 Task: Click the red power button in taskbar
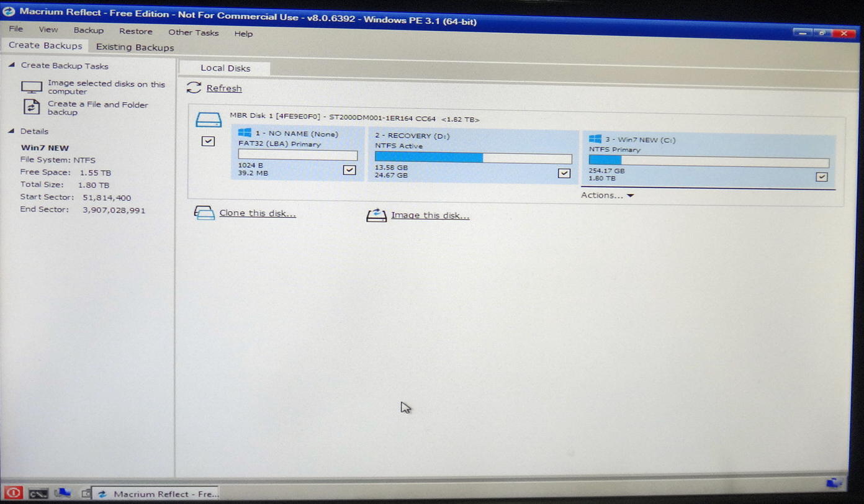tap(13, 493)
